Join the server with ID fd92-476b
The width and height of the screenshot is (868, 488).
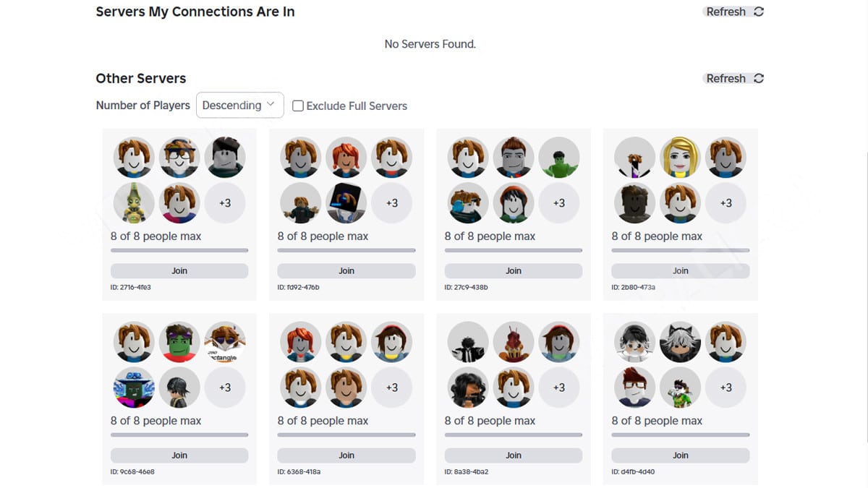point(346,271)
